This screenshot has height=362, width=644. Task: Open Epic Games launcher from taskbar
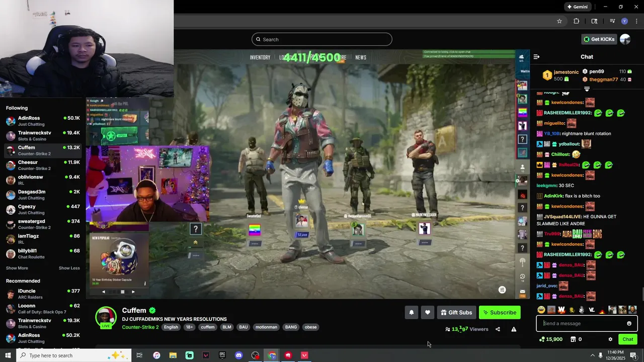(222, 355)
